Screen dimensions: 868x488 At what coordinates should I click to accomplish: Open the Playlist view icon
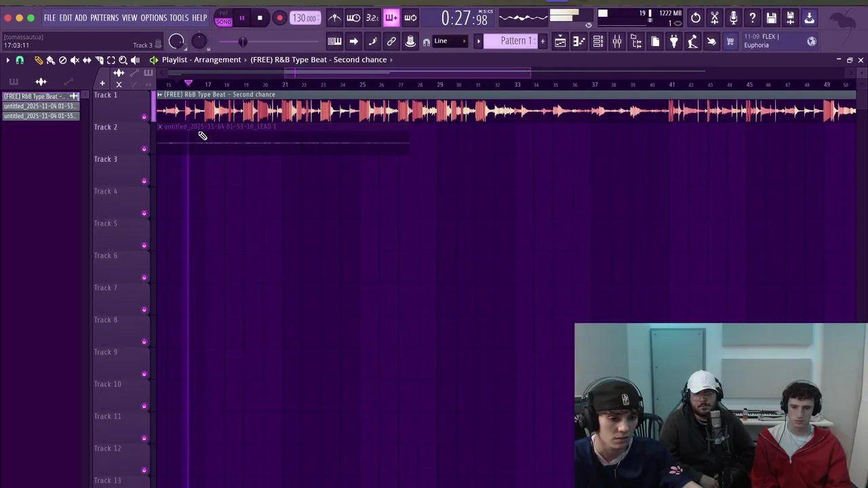(x=560, y=42)
